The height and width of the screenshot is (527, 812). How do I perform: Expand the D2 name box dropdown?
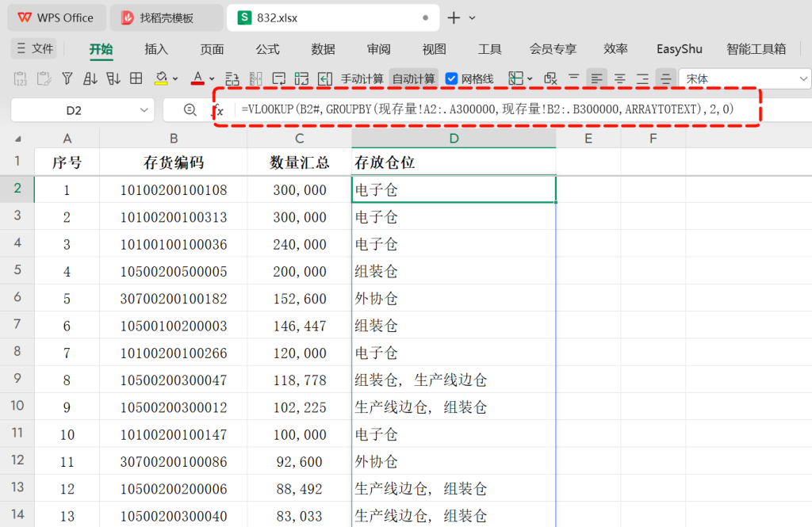[x=144, y=109]
